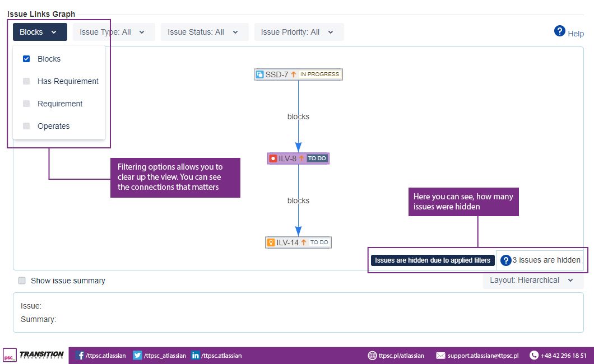Image resolution: width=594 pixels, height=364 pixels.
Task: Open the Twitter /ttpsc_atlassian icon
Action: [137, 355]
